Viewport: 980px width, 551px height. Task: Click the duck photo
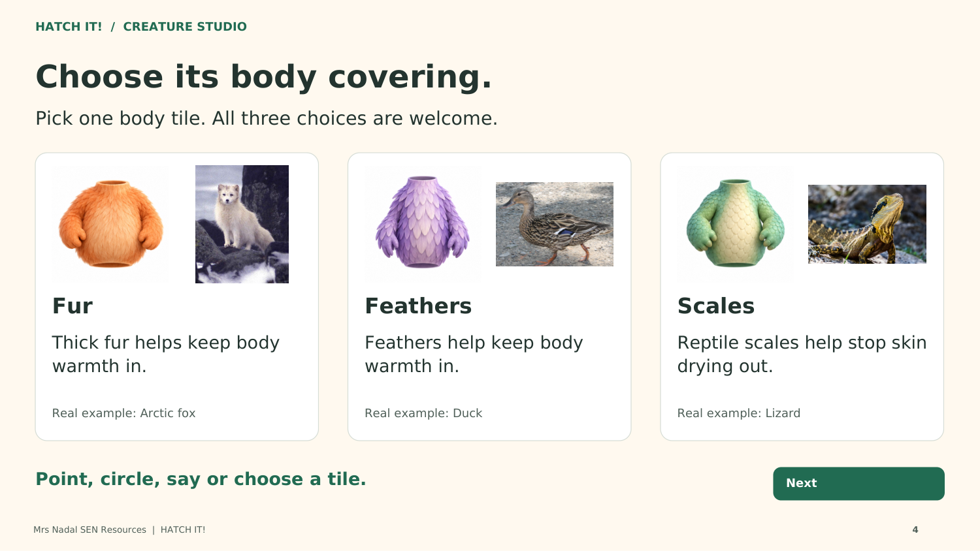[x=555, y=224]
